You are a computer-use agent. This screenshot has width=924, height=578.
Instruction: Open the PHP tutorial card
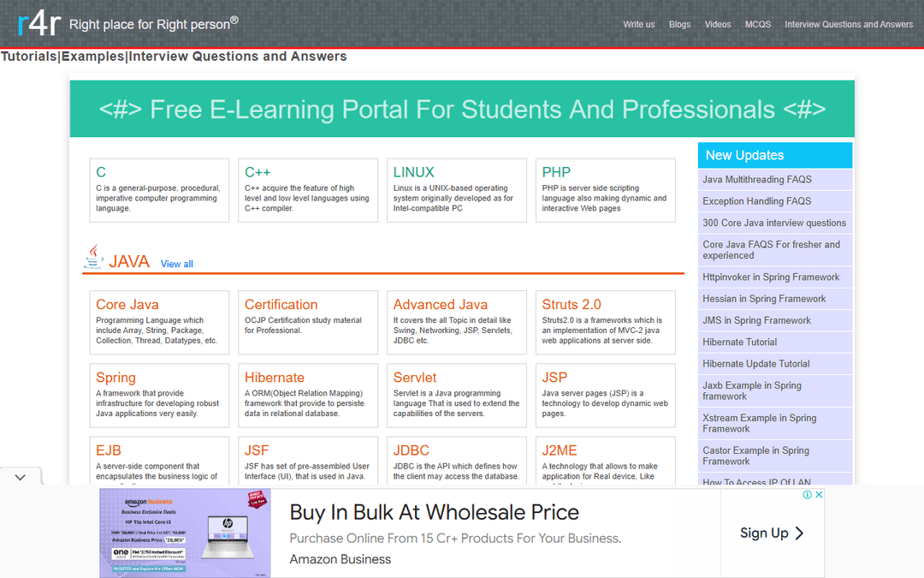[x=605, y=190]
